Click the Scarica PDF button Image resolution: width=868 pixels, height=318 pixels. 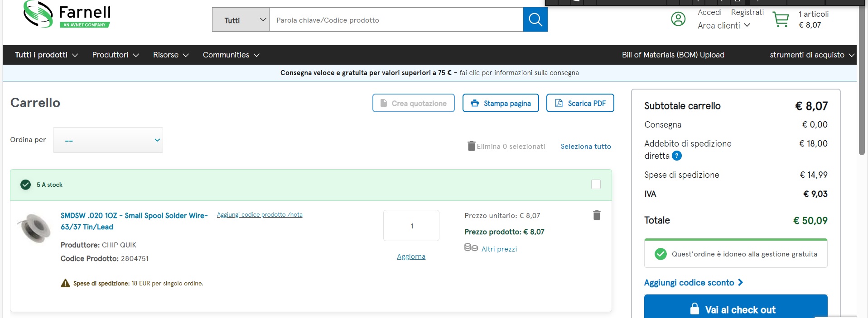[x=580, y=103]
